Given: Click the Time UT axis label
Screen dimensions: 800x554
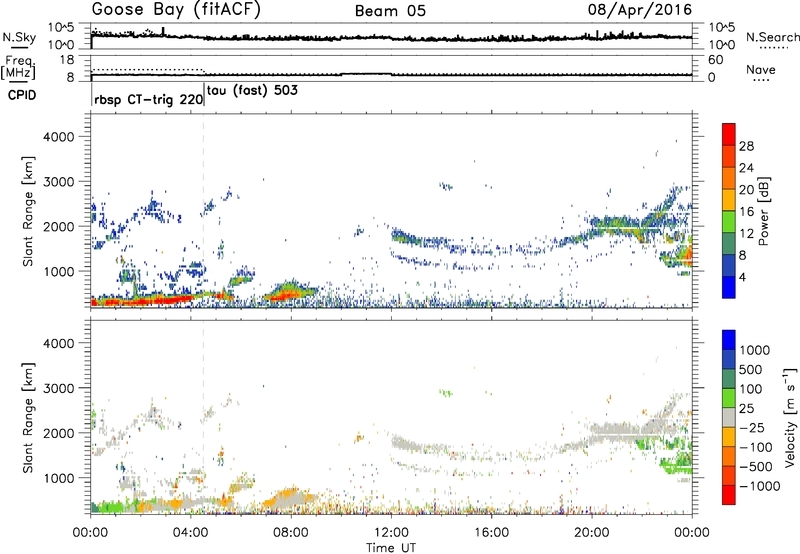Looking at the screenshot, I should click(x=391, y=548).
